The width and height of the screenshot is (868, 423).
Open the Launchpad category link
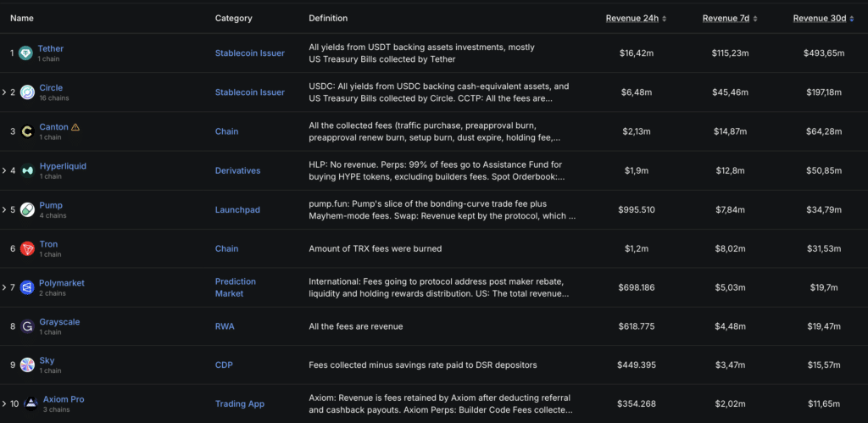click(x=237, y=210)
